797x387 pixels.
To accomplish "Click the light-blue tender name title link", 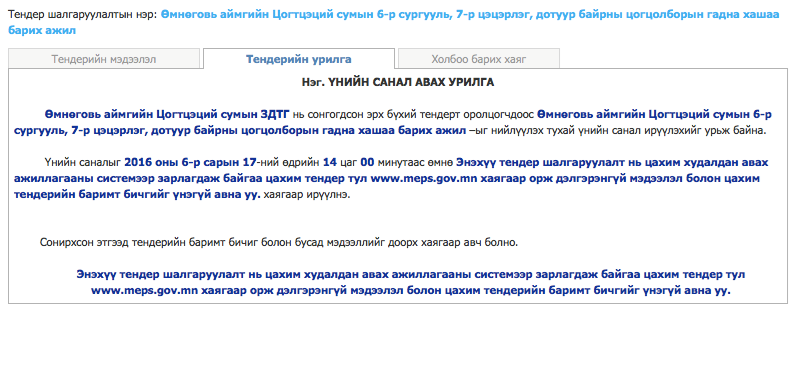I will point(393,23).
